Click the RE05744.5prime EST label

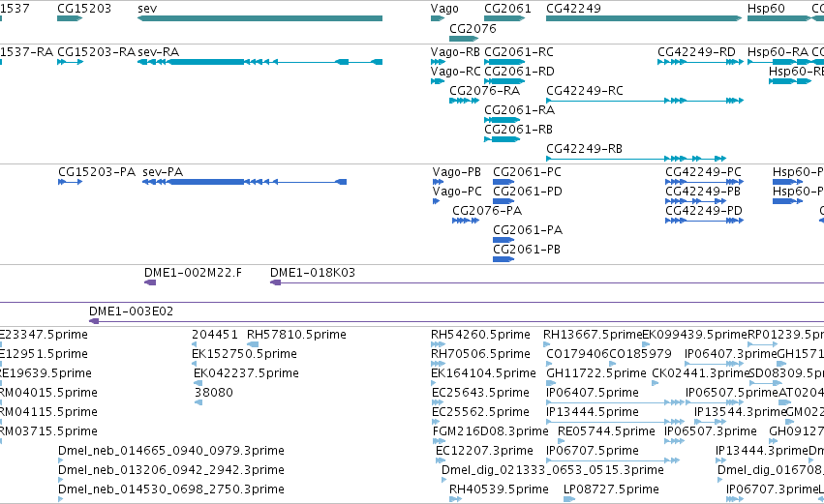tap(606, 432)
